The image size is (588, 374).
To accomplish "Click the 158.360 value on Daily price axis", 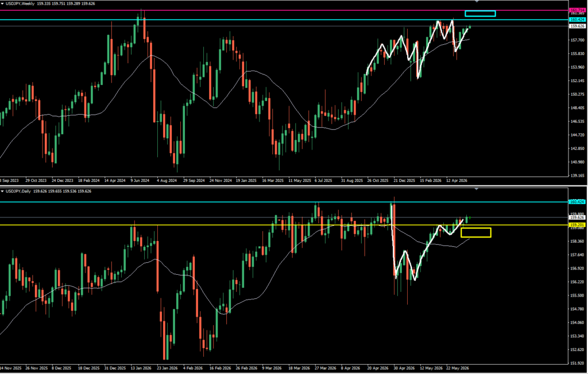I will 578,241.
